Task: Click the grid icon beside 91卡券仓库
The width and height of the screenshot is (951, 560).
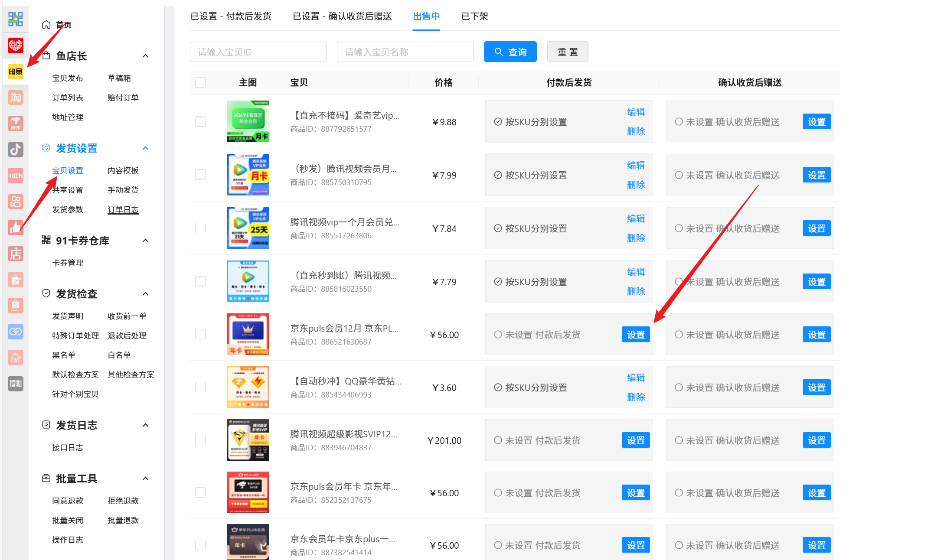Action: point(46,240)
